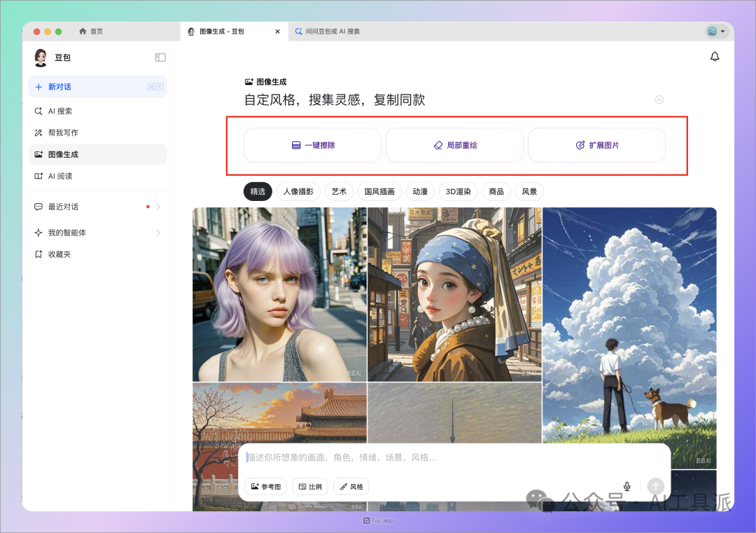Select the 3D渲染 category chip

pos(458,191)
